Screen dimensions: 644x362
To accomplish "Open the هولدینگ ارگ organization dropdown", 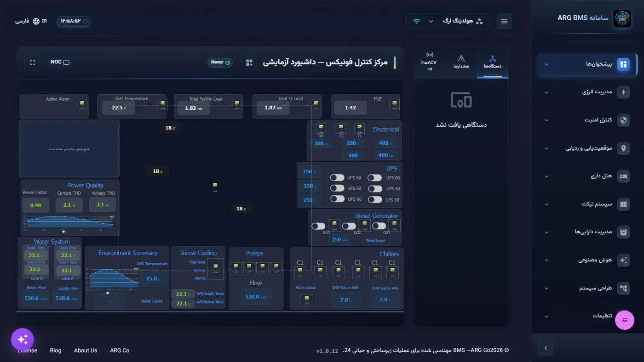I will (448, 21).
